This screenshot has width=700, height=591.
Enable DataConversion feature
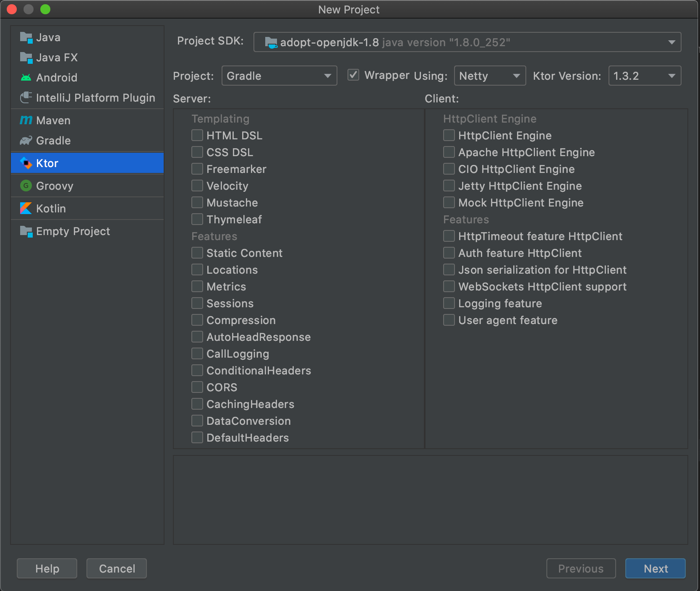(x=197, y=421)
